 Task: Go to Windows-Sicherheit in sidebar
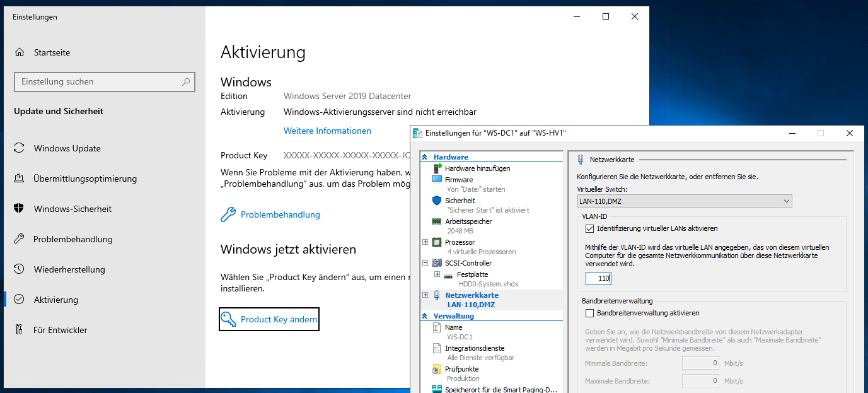(73, 209)
